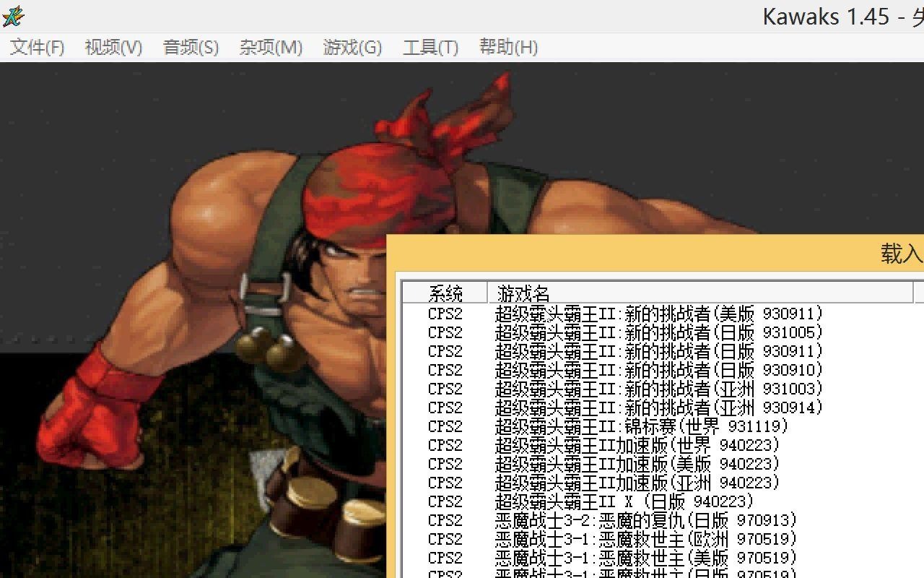The height and width of the screenshot is (578, 924).
Task: Sort list by 系统 column header
Action: coord(445,293)
